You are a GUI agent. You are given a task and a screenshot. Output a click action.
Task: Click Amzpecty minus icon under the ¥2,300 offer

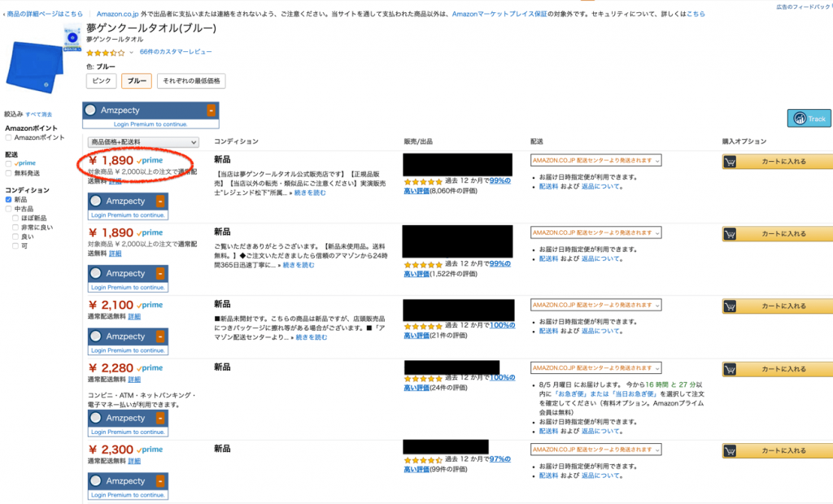point(160,481)
